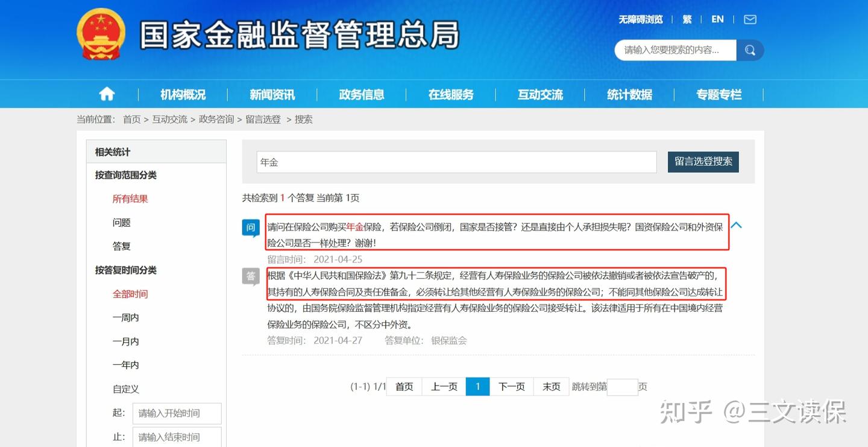Select the 所有结果 filter
The width and height of the screenshot is (868, 447).
[130, 198]
